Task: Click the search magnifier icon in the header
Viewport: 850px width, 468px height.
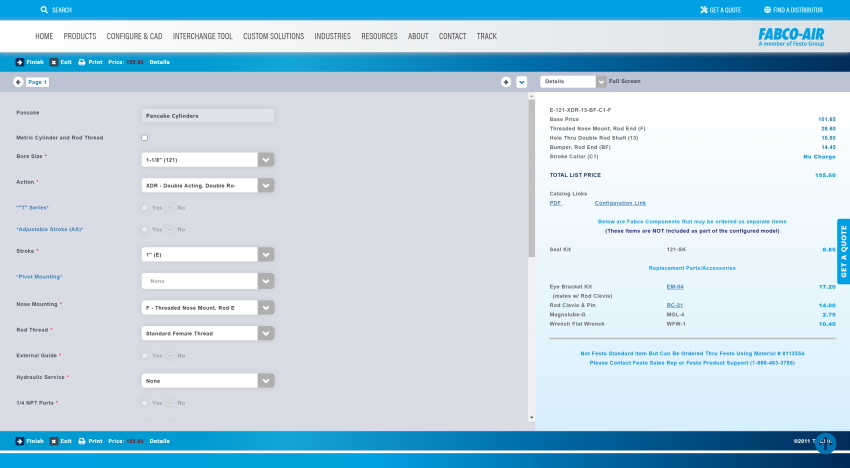Action: [44, 10]
